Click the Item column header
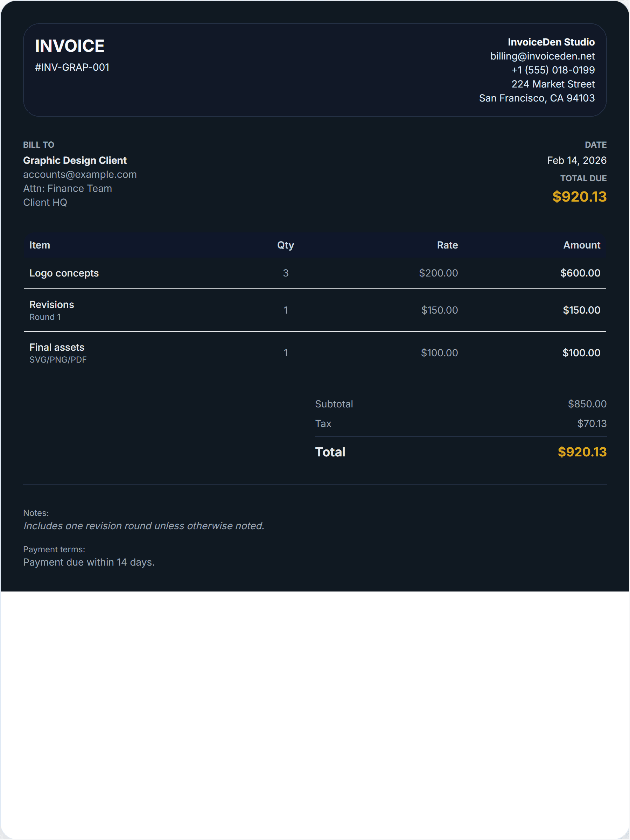Viewport: 630px width, 840px height. coord(40,245)
